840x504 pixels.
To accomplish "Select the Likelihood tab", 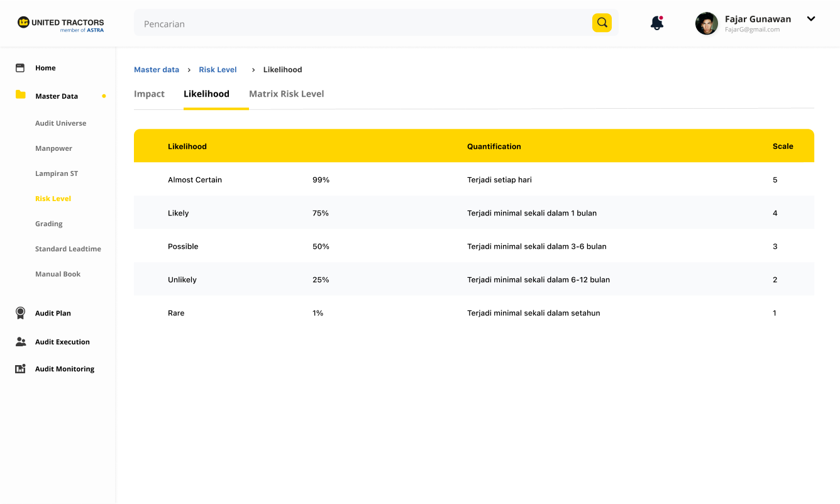I will (x=206, y=94).
